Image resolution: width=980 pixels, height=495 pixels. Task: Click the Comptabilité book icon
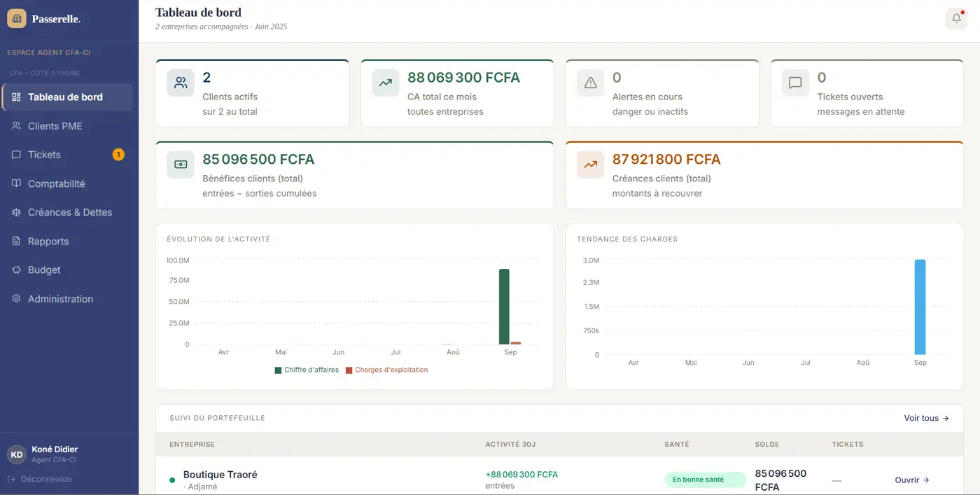16,183
